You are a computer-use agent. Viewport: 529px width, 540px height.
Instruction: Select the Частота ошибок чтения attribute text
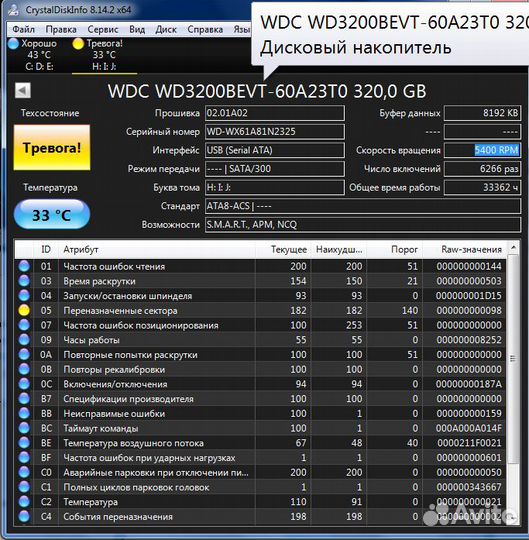pos(114,267)
